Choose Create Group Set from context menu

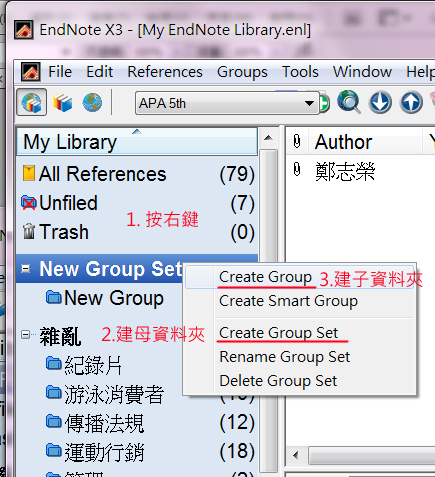click(299, 333)
